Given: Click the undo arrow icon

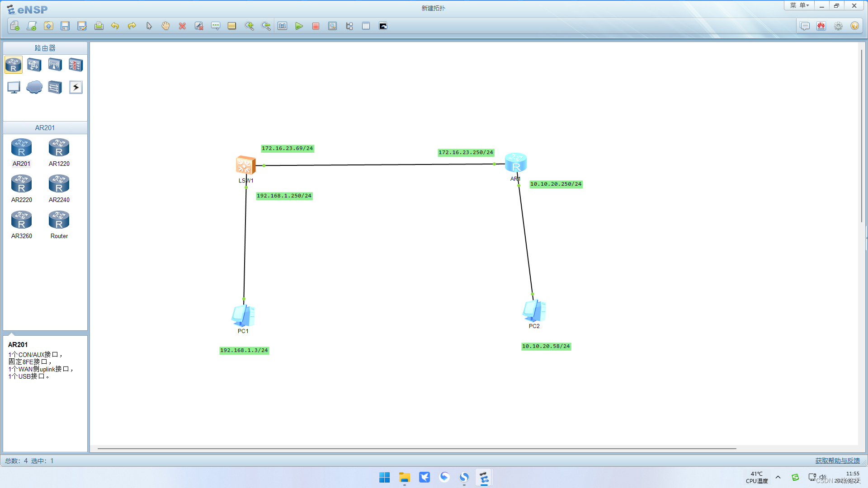Looking at the screenshot, I should (x=115, y=26).
